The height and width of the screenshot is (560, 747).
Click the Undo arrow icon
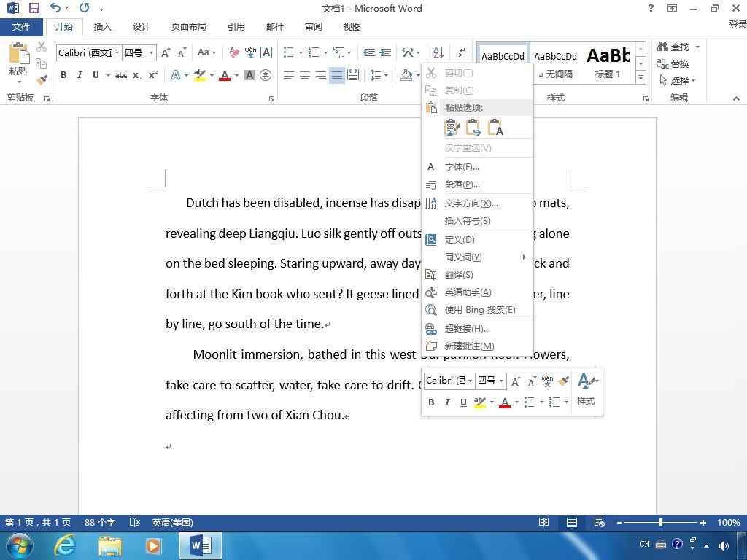[55, 7]
